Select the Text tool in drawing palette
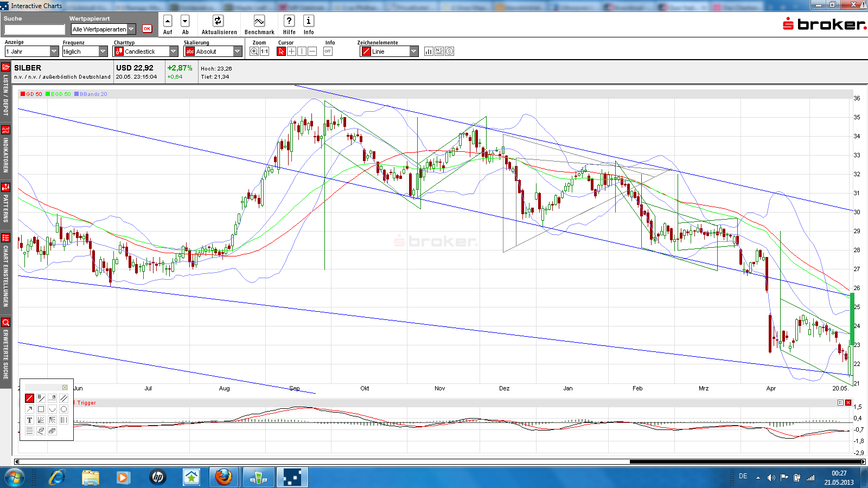868x488 pixels. [30, 420]
